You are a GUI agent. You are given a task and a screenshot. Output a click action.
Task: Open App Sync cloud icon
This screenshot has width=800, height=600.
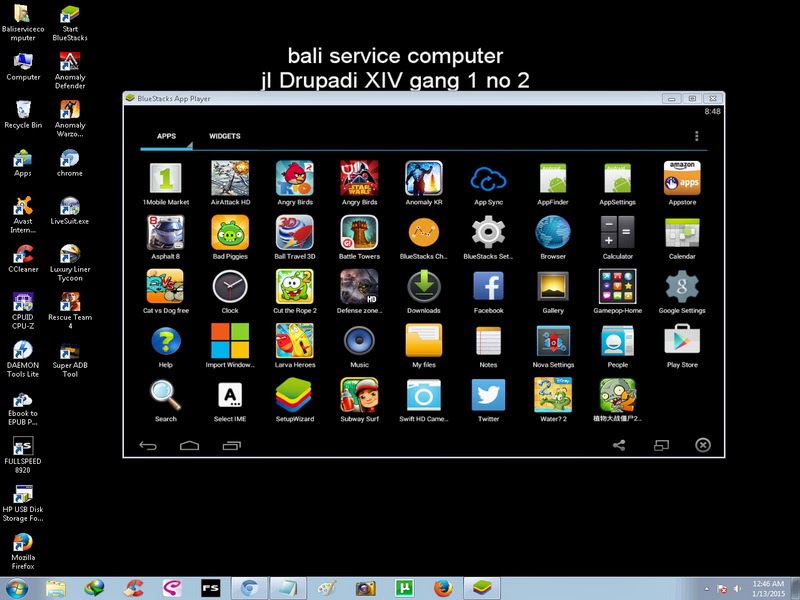[488, 180]
